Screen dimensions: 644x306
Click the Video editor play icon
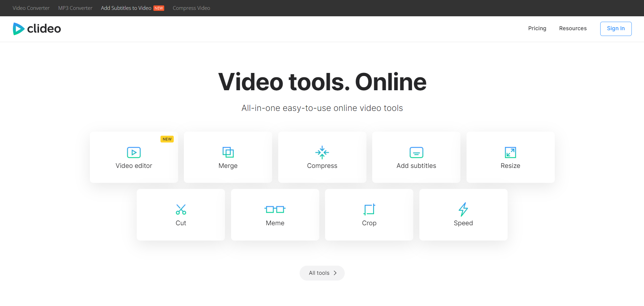tap(134, 152)
